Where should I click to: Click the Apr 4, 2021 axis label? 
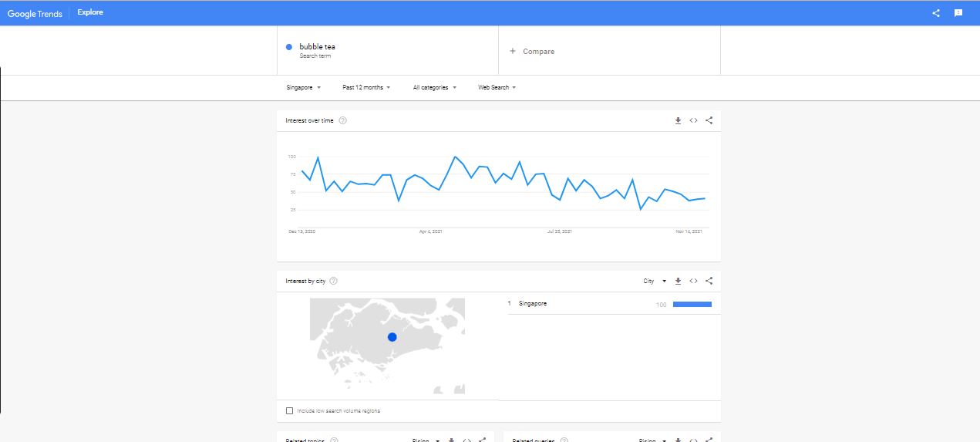(x=430, y=231)
